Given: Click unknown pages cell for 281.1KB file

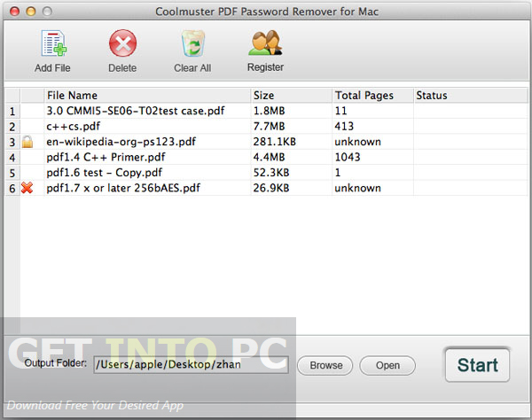Looking at the screenshot, I should point(372,142).
